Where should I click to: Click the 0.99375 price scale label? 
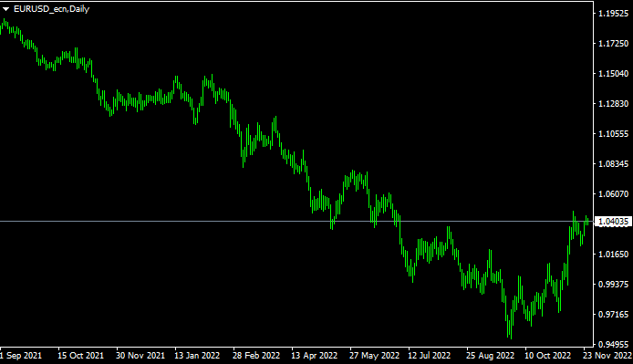click(614, 285)
